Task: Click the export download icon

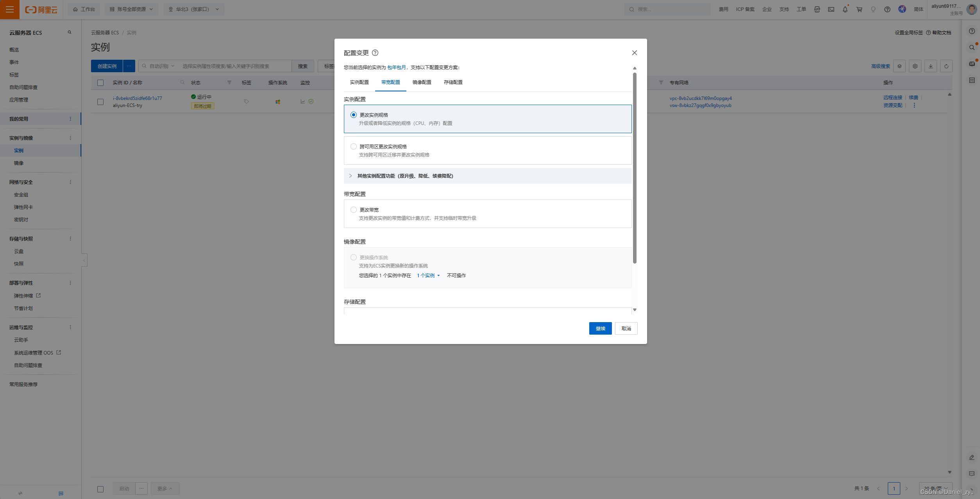Action: point(930,66)
